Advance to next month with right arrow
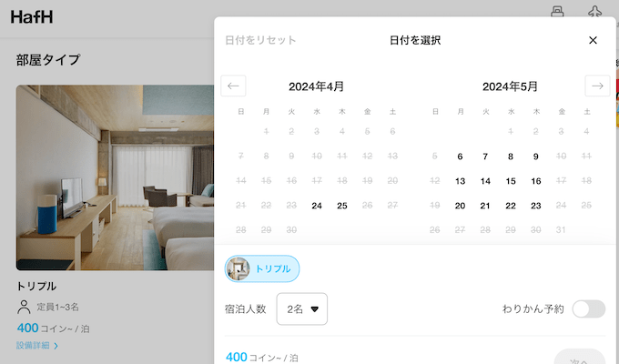 pos(597,86)
